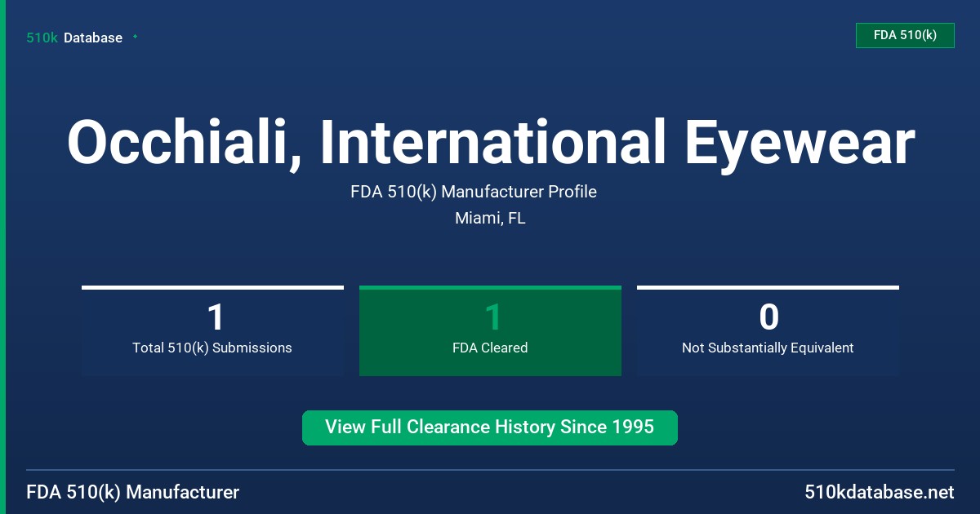Click the 510k Database logo text
The width and height of the screenshot is (980, 514).
74,38
